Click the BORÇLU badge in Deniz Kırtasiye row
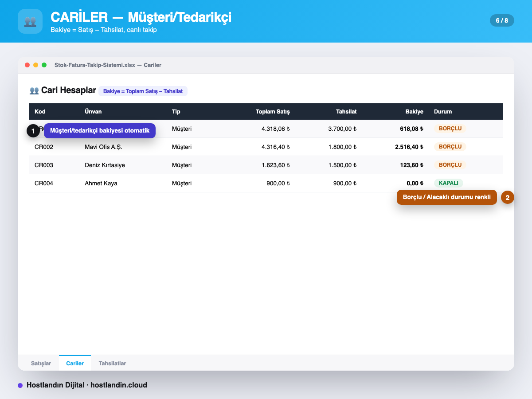Screen dimensions: 532x399 (x=450, y=165)
